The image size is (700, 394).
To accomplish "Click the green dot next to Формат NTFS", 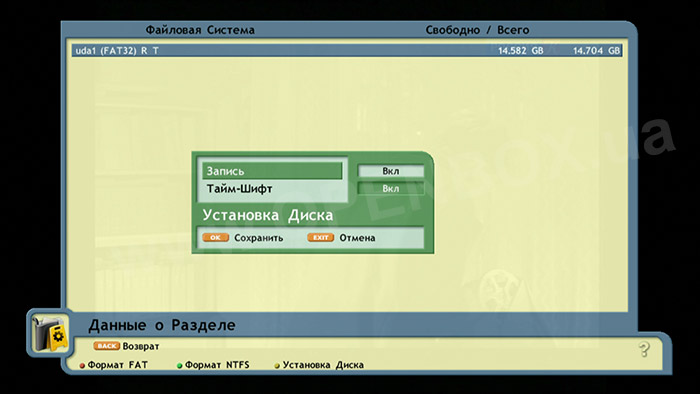I will click(179, 365).
